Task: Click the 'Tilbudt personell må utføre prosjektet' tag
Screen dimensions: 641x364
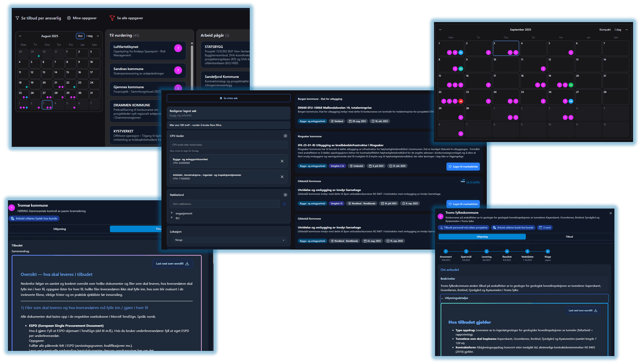Action: point(463,228)
